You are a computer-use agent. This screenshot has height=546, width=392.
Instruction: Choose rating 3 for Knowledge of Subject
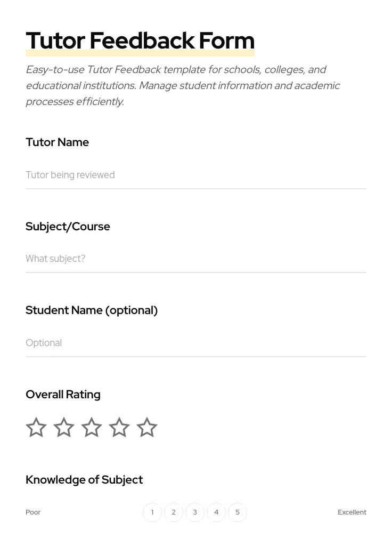pyautogui.click(x=195, y=512)
